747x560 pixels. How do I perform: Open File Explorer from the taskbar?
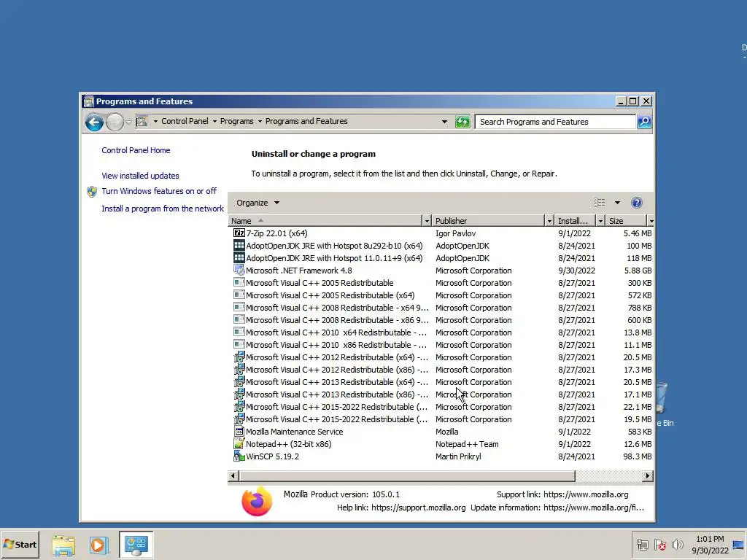(63, 545)
